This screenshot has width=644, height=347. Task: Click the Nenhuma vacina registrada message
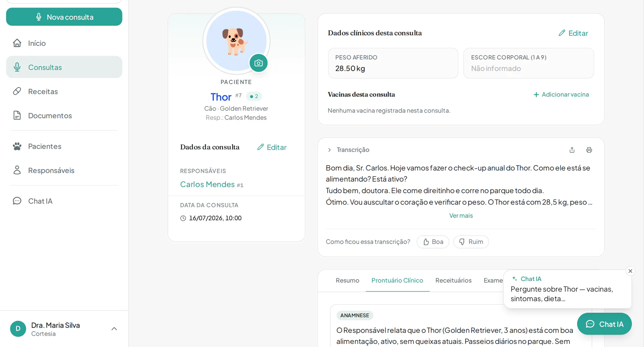[389, 111]
